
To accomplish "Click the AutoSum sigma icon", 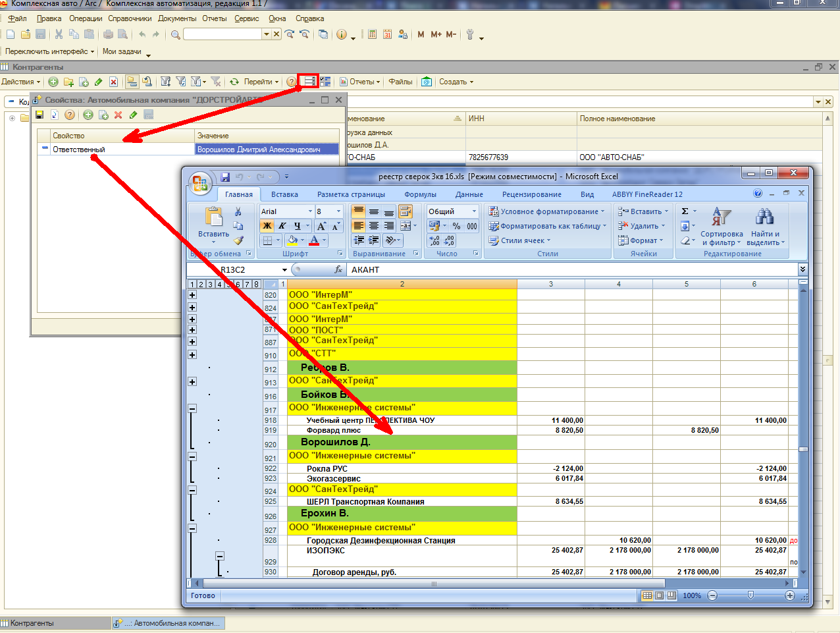I will [685, 211].
